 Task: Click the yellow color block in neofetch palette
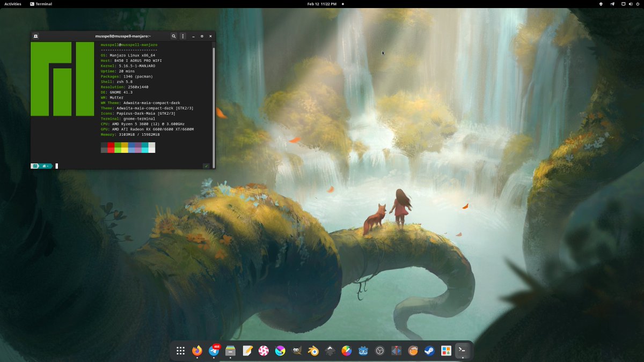(125, 147)
